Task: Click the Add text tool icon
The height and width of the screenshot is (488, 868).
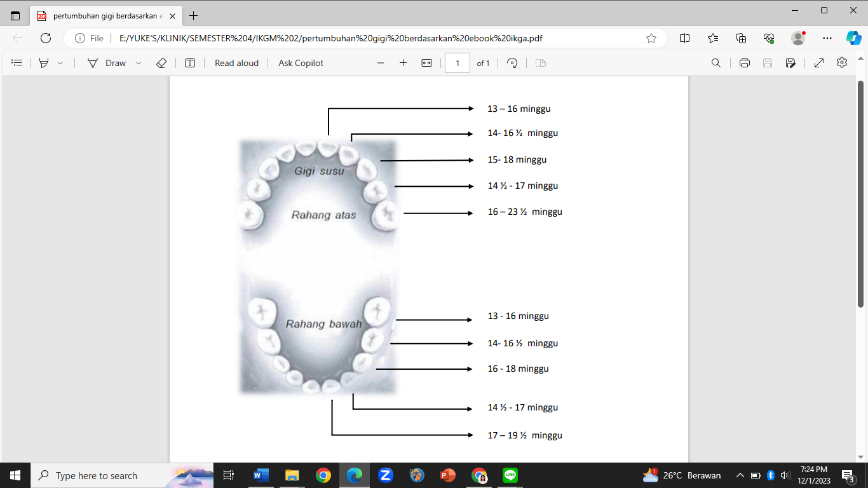Action: (190, 63)
